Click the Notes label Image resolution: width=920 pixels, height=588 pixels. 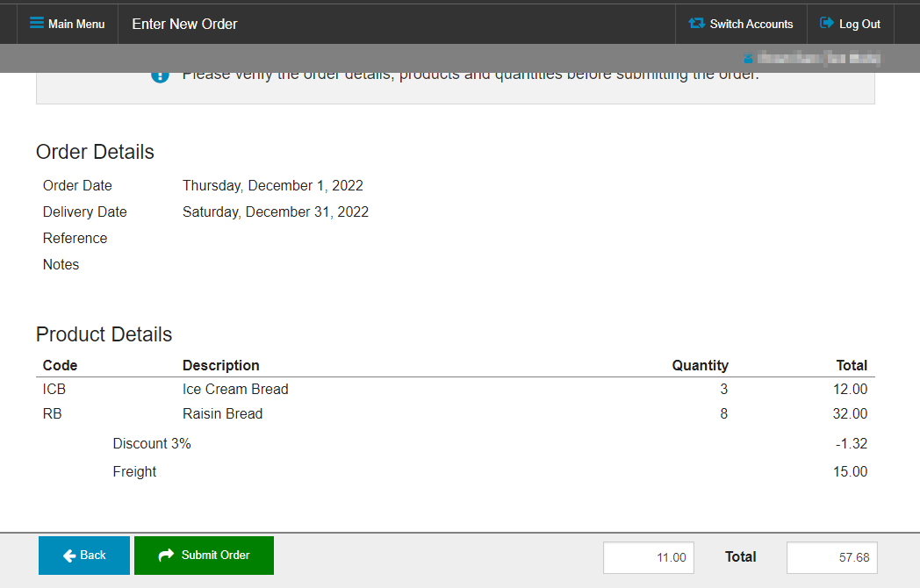pyautogui.click(x=61, y=265)
